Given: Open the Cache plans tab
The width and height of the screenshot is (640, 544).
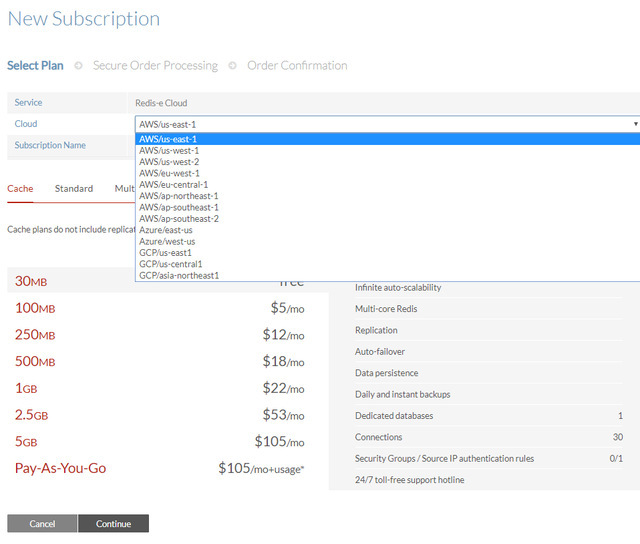Looking at the screenshot, I should tap(20, 188).
